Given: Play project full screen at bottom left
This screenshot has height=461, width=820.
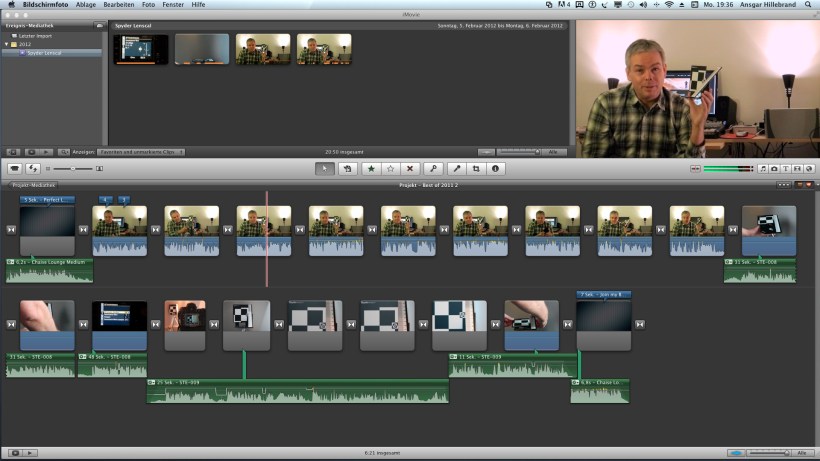Looking at the screenshot, I should [x=15, y=453].
